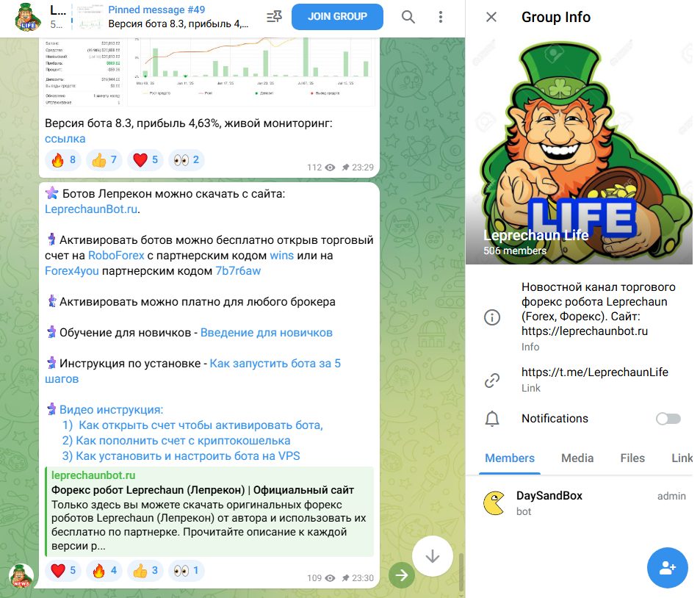The height and width of the screenshot is (598, 700).
Task: Open Как открыть счет video link
Action: (x=201, y=425)
